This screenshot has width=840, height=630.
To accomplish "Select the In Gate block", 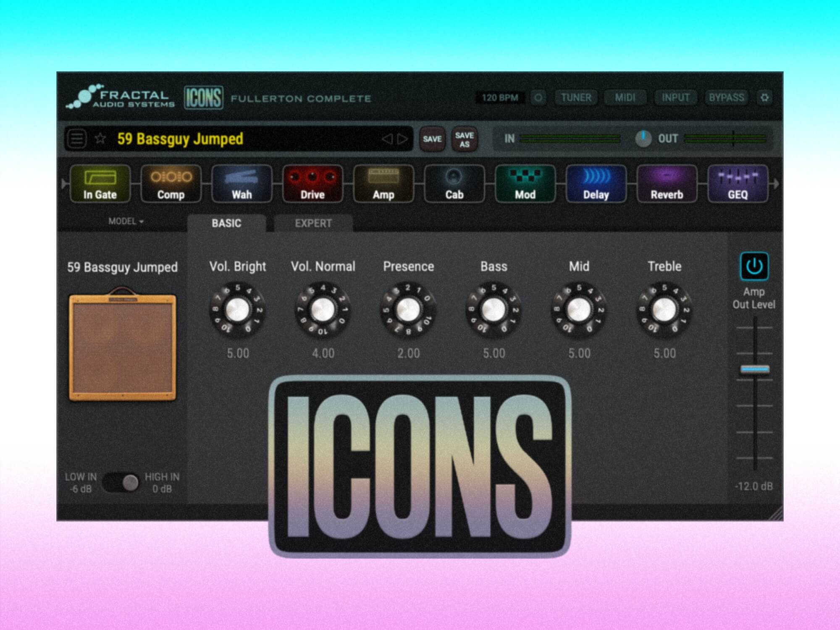I will click(100, 184).
